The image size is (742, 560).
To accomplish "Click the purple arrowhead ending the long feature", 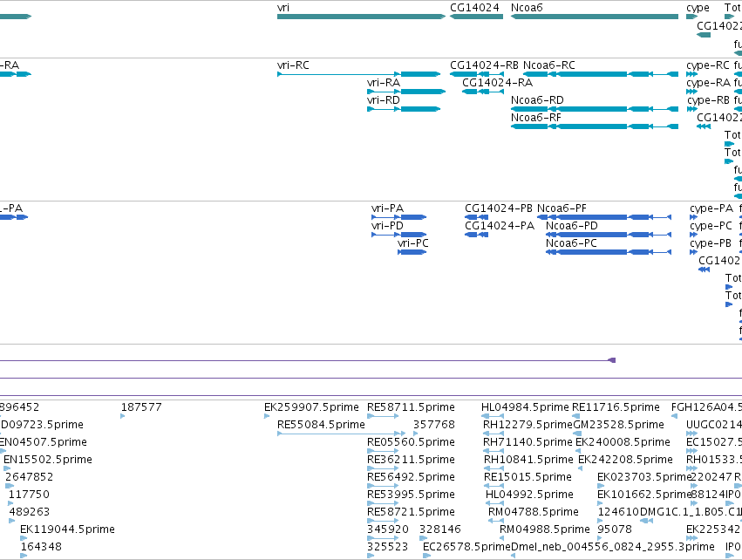I will [612, 360].
